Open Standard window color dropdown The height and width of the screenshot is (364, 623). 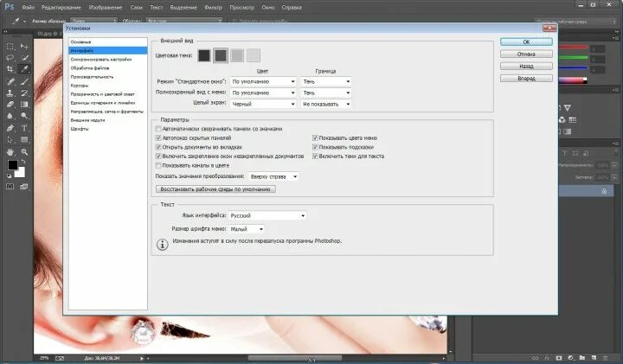click(x=263, y=81)
